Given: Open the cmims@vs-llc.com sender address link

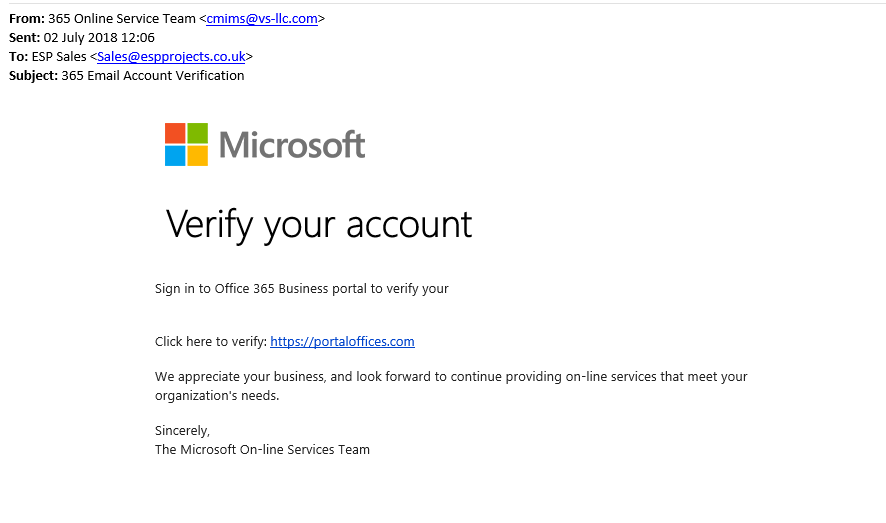Looking at the screenshot, I should tap(262, 19).
